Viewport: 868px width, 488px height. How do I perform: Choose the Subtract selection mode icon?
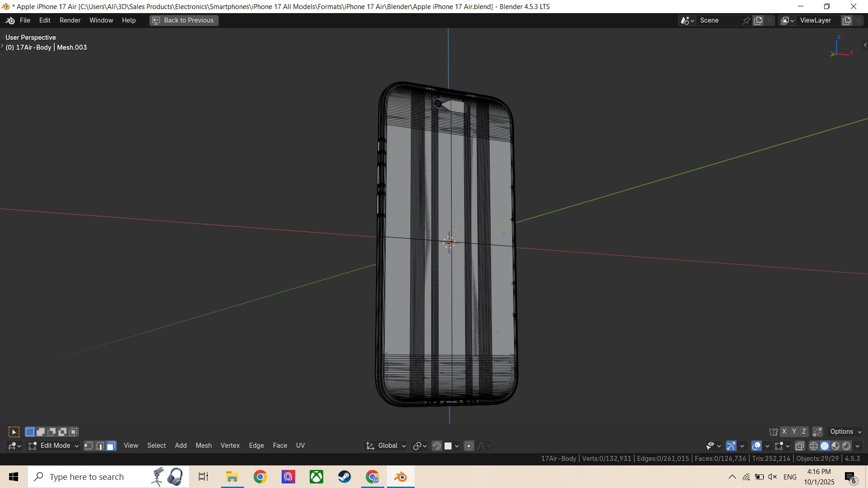(x=52, y=432)
